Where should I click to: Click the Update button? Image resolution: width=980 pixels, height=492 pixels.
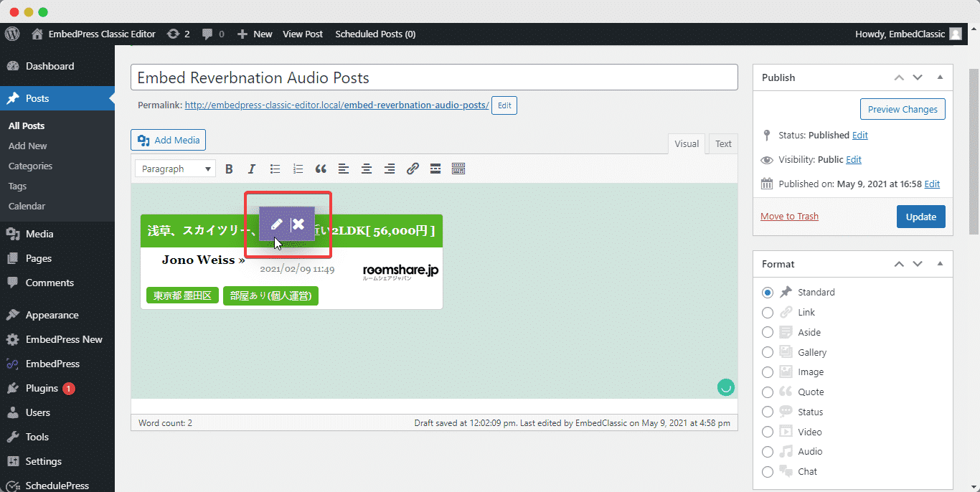point(921,217)
